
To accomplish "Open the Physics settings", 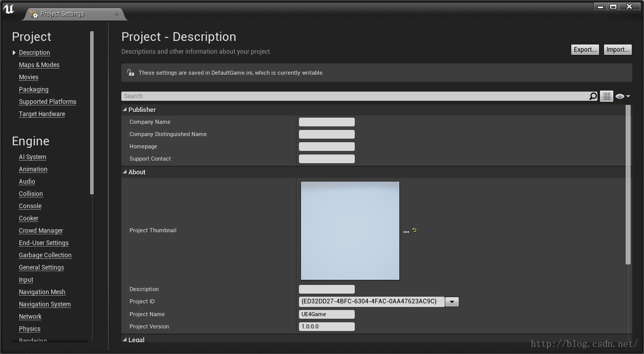I will point(30,329).
